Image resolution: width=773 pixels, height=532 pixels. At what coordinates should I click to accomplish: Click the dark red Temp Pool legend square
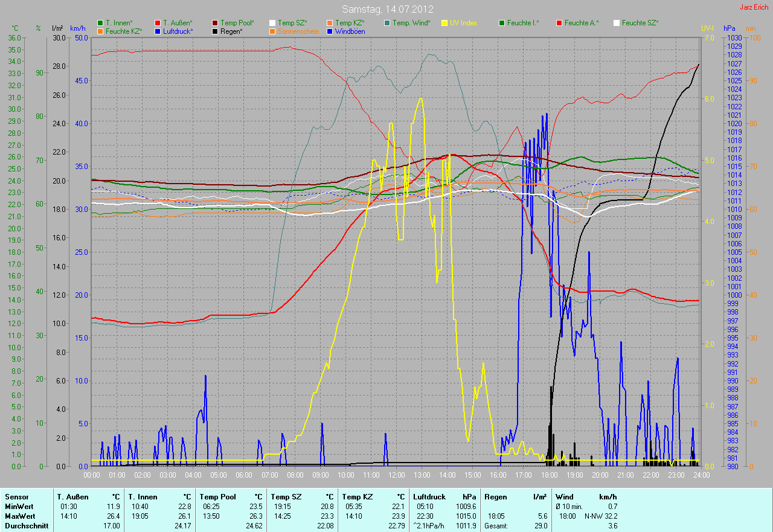coord(215,23)
